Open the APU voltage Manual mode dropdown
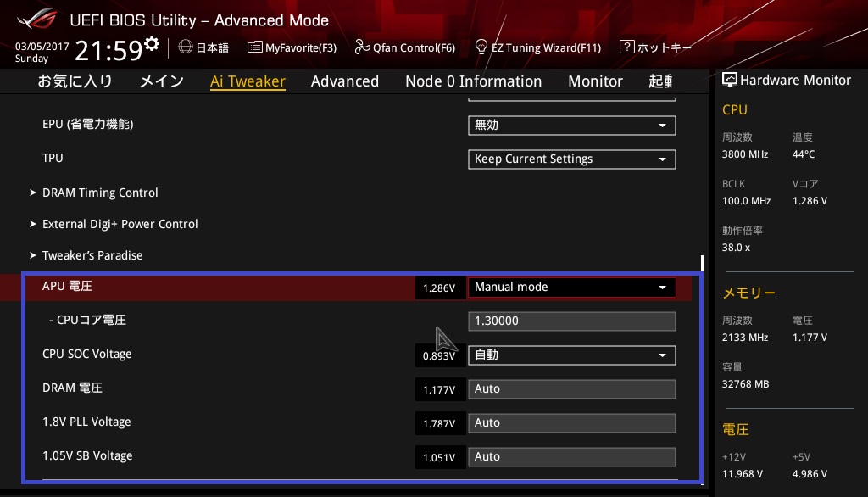Viewport: 868px width, 497px height. 572,287
